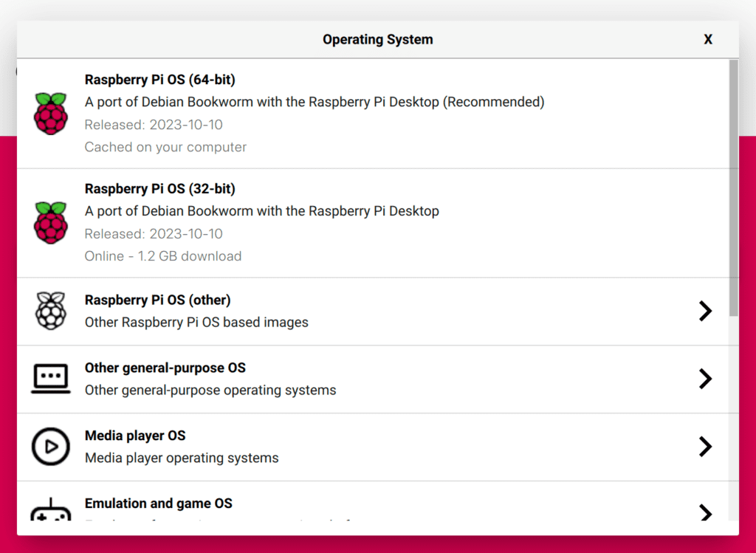The height and width of the screenshot is (553, 756).
Task: Open the Other general-purpose OS entry title
Action: coord(165,368)
